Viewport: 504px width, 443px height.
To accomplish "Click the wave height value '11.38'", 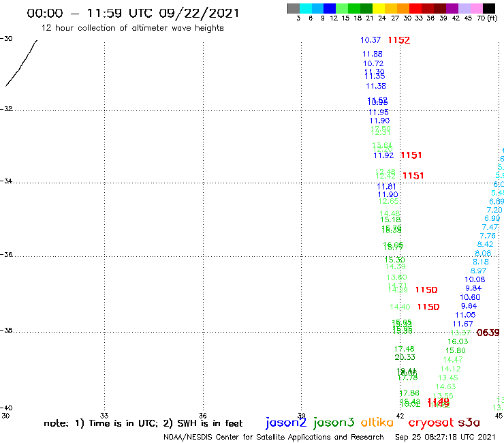I will [376, 87].
